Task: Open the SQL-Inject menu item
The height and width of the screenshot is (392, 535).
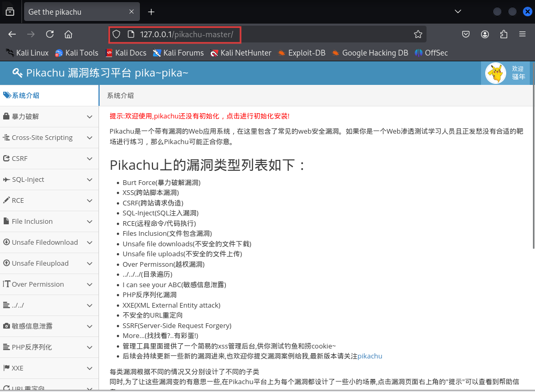Action: click(49, 179)
